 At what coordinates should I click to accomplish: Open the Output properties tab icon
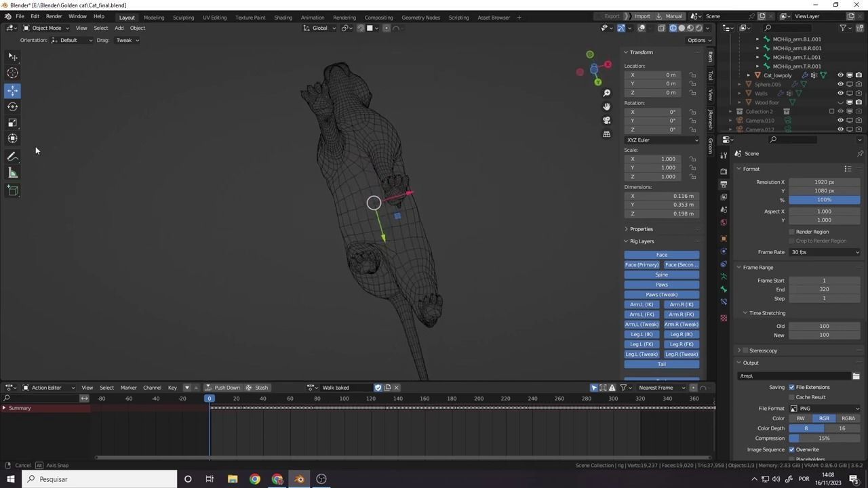point(724,184)
